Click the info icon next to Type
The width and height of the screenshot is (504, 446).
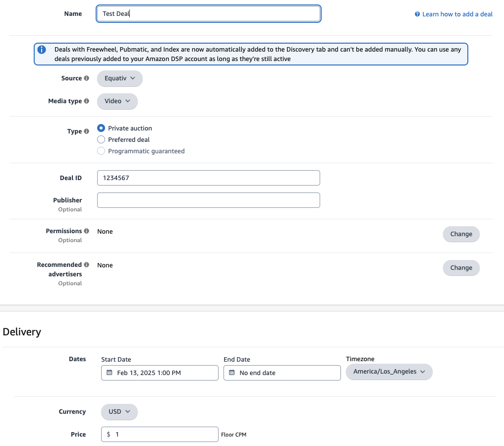coord(86,131)
